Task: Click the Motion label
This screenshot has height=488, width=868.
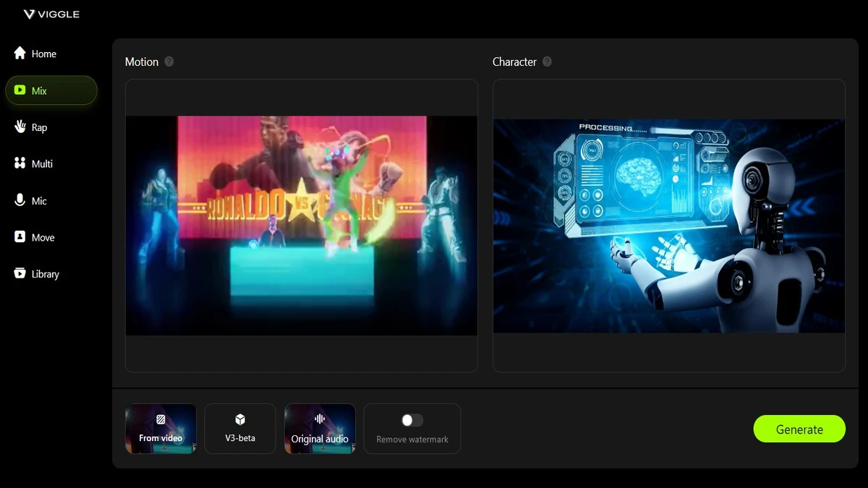Action: point(142,61)
